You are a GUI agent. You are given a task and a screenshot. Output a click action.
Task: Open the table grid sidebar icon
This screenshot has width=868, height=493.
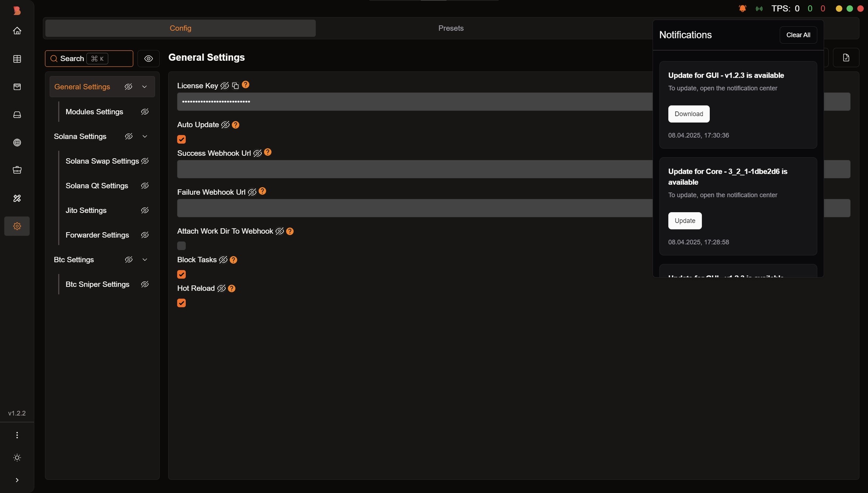(17, 59)
